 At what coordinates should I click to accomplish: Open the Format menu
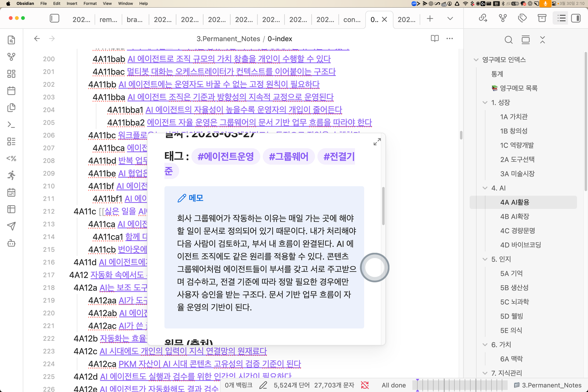point(90,4)
